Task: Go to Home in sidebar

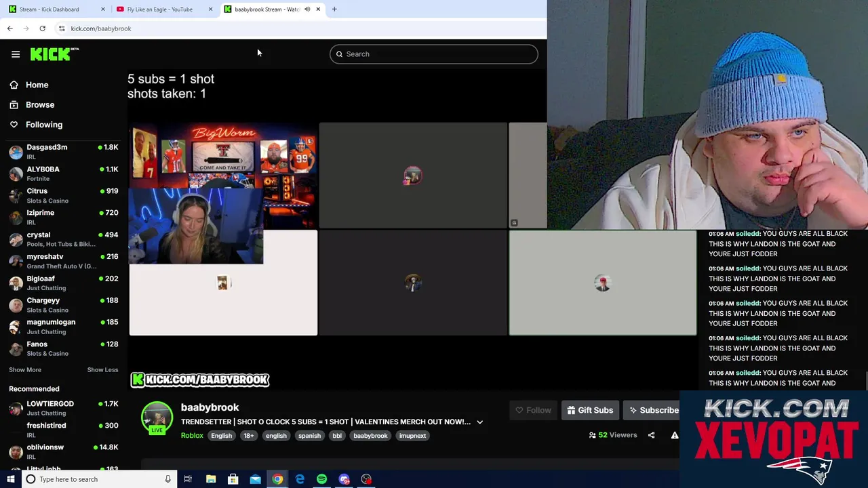Action: pyautogui.click(x=37, y=85)
